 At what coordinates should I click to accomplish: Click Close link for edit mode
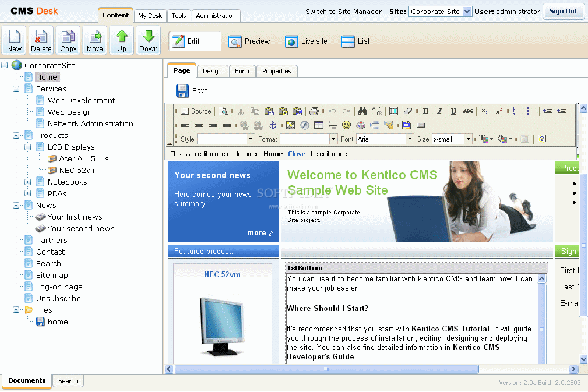297,154
